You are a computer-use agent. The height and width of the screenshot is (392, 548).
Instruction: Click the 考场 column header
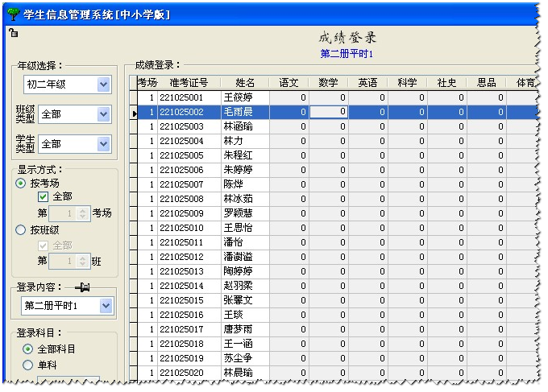(x=147, y=83)
